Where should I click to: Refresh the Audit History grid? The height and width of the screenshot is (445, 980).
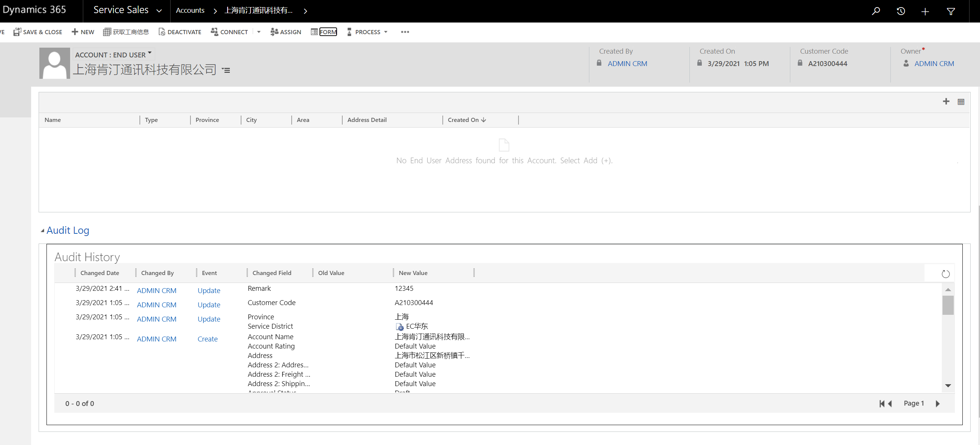(x=946, y=274)
